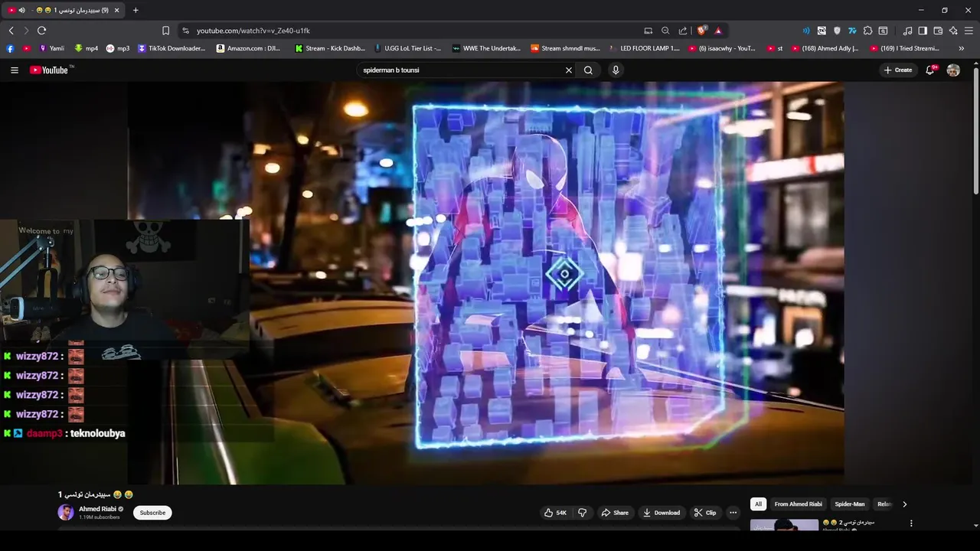Subscribe to Ahmed Riabi
Viewport: 980px width, 551px height.
(152, 513)
